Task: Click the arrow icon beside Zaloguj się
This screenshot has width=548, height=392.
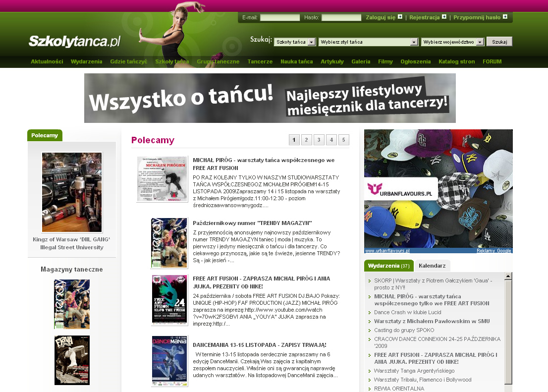Action: 400,17
